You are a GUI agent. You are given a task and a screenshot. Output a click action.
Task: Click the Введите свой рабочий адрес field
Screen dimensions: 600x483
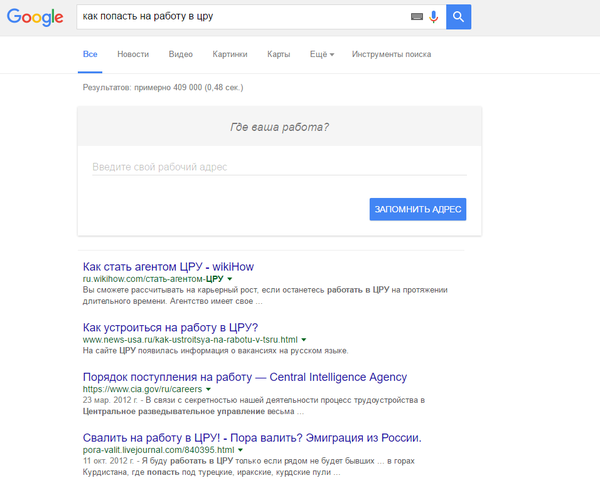tap(278, 167)
